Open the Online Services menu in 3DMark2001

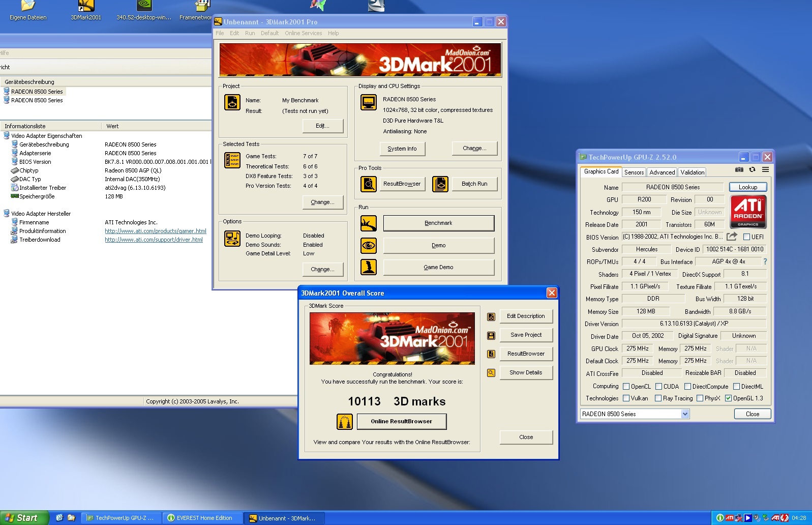click(303, 33)
